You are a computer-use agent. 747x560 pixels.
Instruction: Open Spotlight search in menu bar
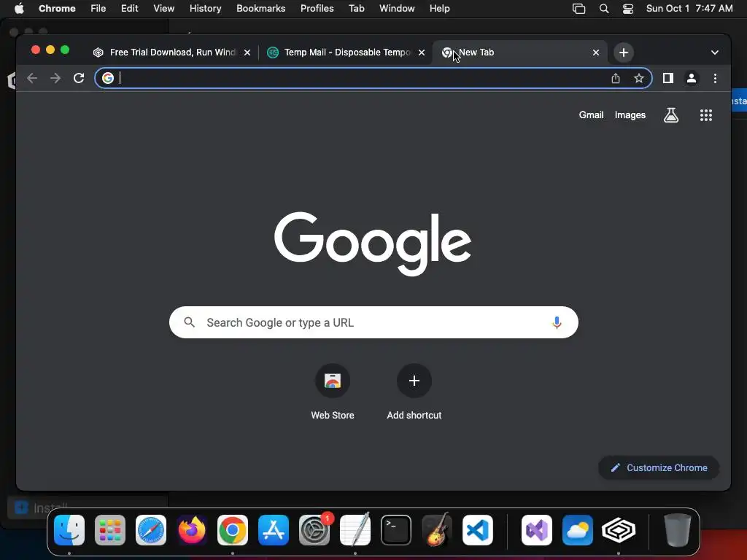tap(603, 9)
